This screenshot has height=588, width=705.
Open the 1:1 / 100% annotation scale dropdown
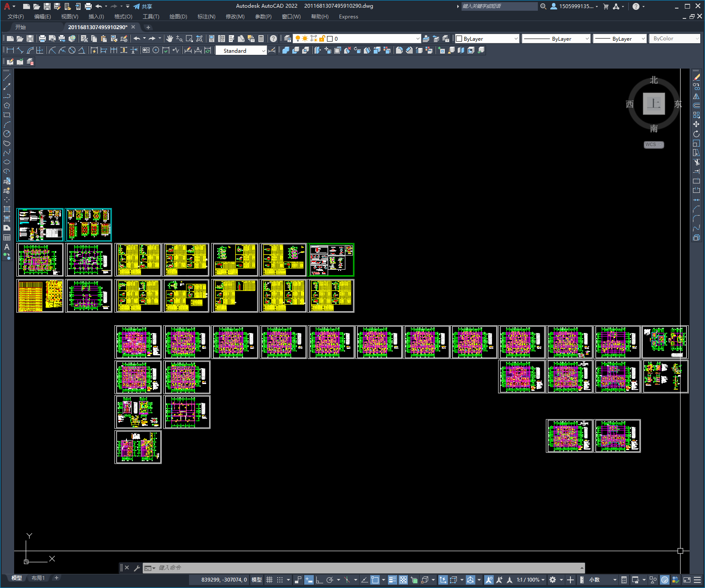(531, 580)
